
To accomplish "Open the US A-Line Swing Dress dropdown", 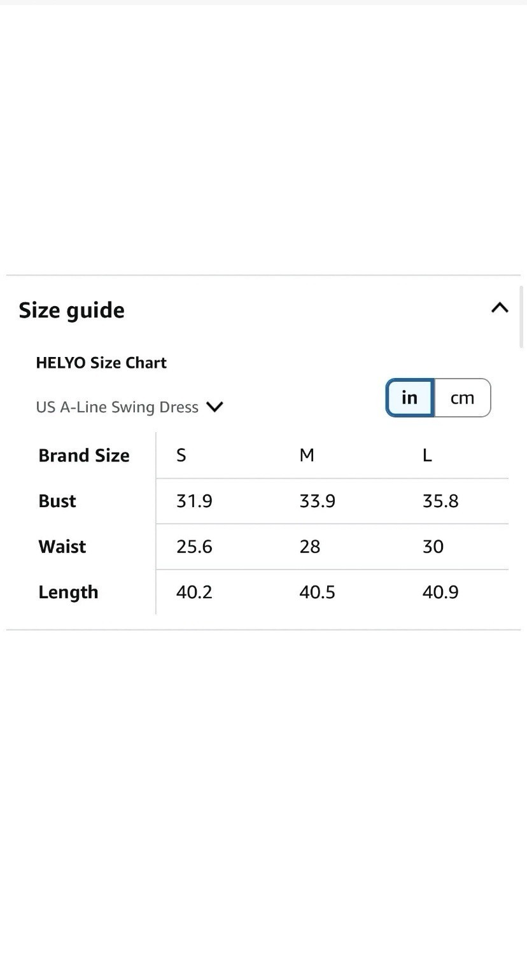I will coord(129,407).
